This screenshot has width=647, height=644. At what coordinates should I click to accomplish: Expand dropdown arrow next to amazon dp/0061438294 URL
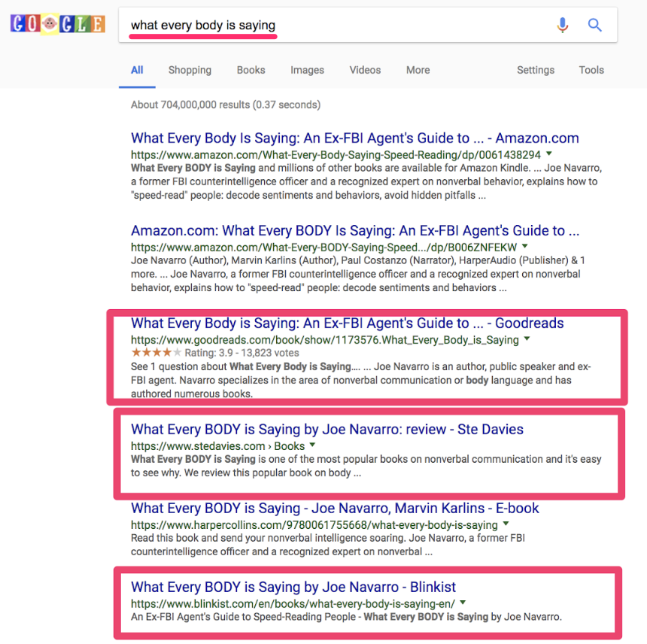point(549,154)
